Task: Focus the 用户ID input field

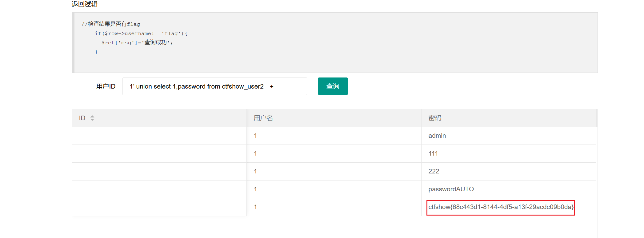Action: [214, 86]
